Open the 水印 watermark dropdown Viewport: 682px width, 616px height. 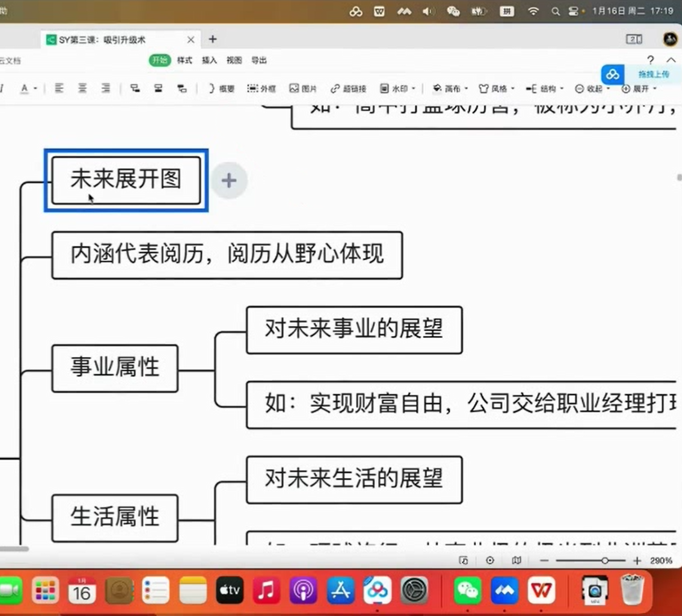pyautogui.click(x=398, y=89)
